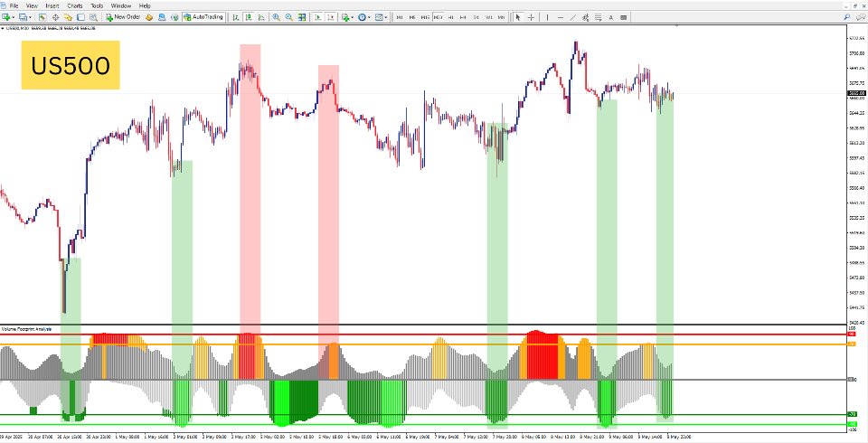
Task: Choose the Text tool marked A
Action: (x=611, y=17)
